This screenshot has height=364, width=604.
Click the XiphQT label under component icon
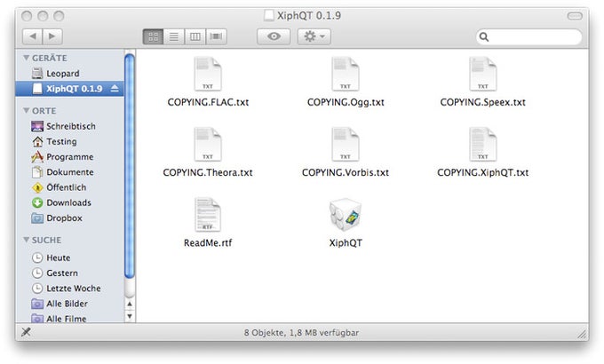[x=346, y=243]
